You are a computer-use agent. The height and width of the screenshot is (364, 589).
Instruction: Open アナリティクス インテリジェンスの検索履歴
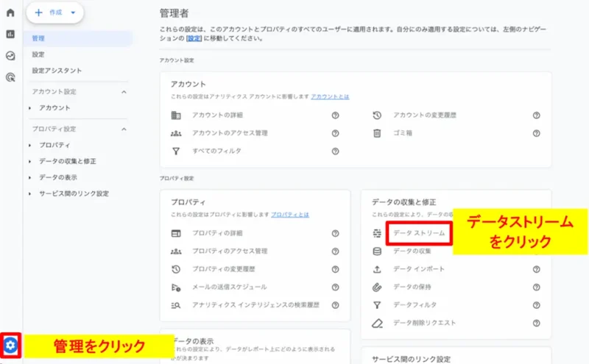(255, 305)
